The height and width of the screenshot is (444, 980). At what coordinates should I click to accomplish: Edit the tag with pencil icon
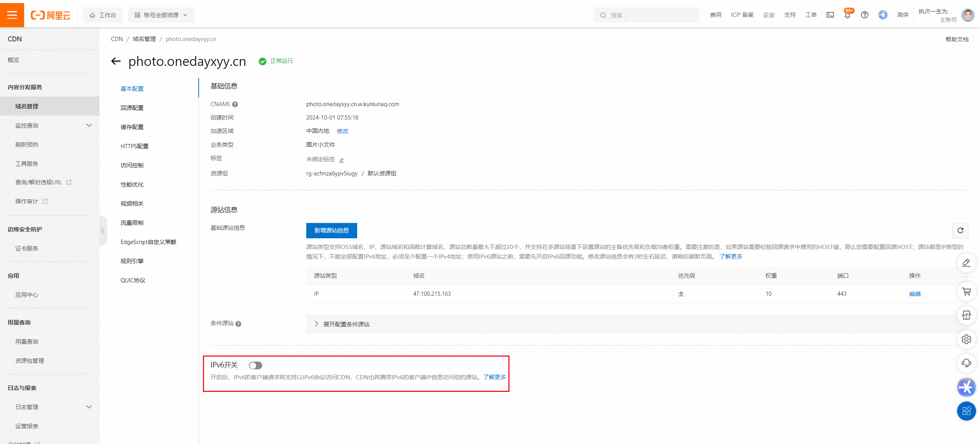pyautogui.click(x=342, y=160)
